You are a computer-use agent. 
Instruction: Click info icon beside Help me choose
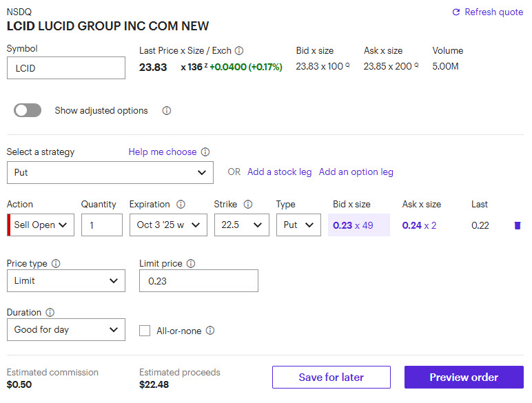[205, 152]
